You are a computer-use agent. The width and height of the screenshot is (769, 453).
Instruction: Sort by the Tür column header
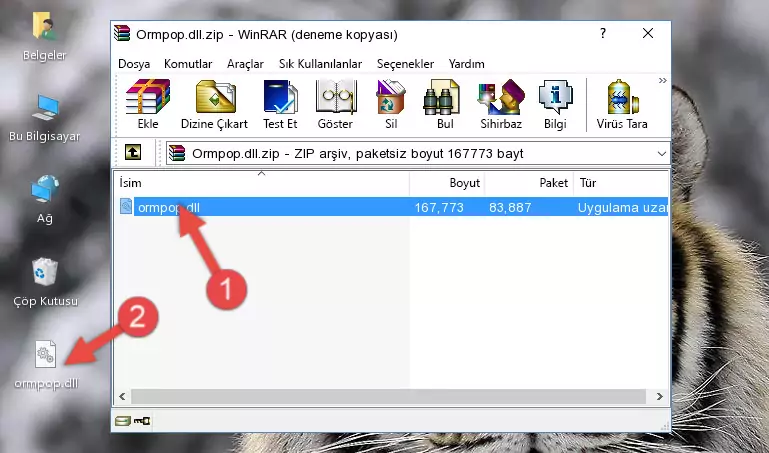[621, 183]
